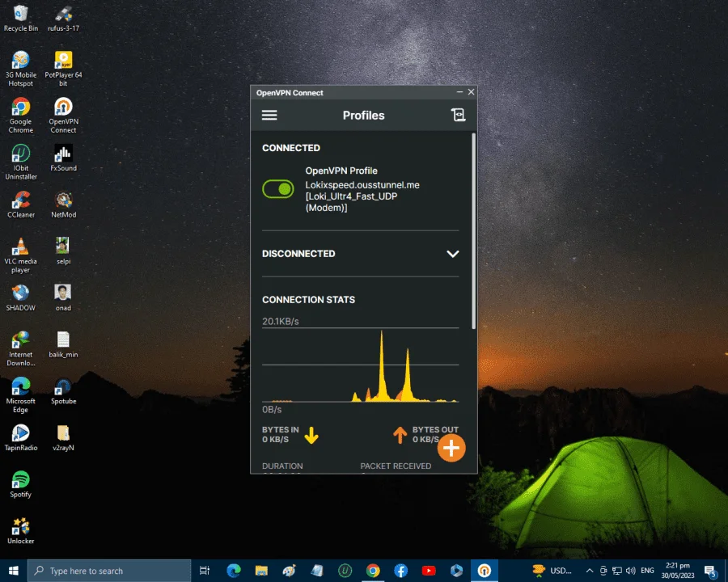This screenshot has width=728, height=582.
Task: Select the VLC media player desktop icon
Action: point(20,255)
